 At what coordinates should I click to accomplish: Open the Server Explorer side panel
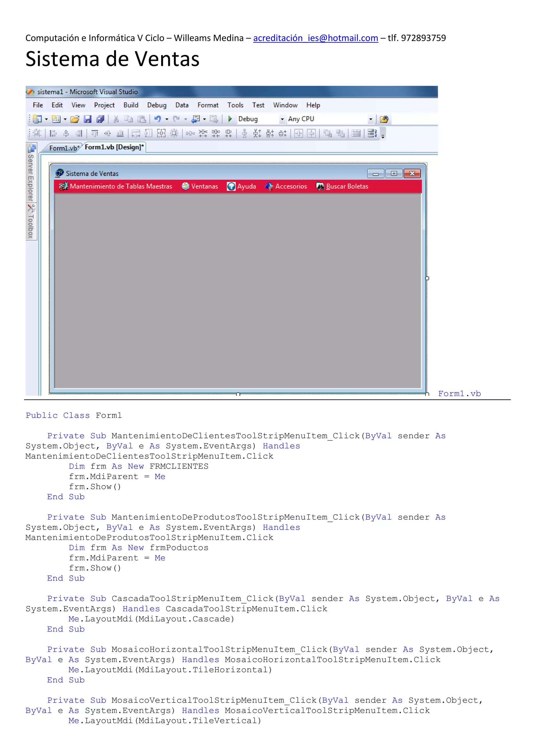31,173
